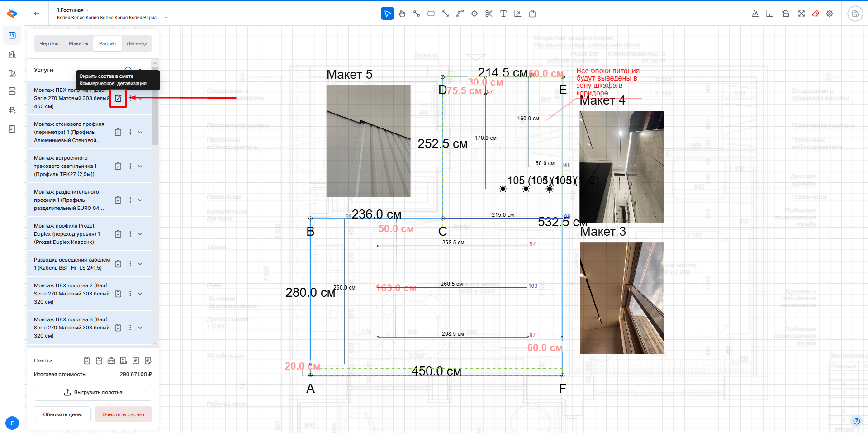Select the hand pan tool
The image size is (868, 433).
click(x=402, y=14)
